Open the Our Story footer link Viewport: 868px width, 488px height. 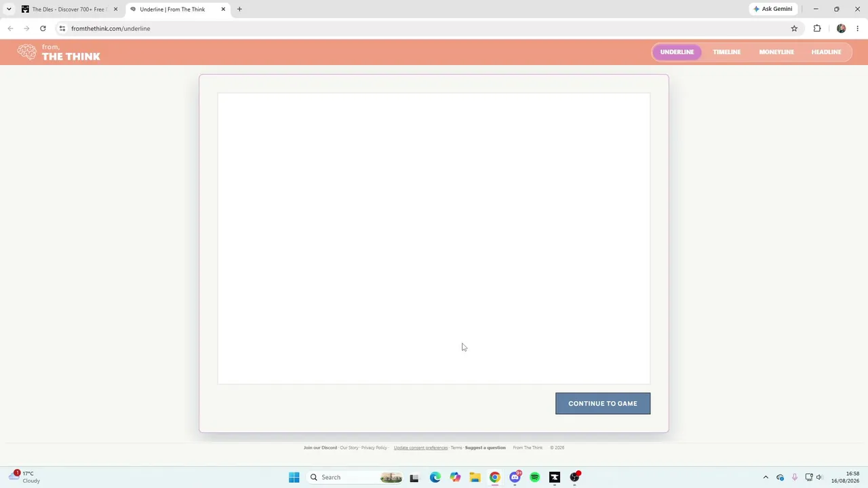(349, 448)
